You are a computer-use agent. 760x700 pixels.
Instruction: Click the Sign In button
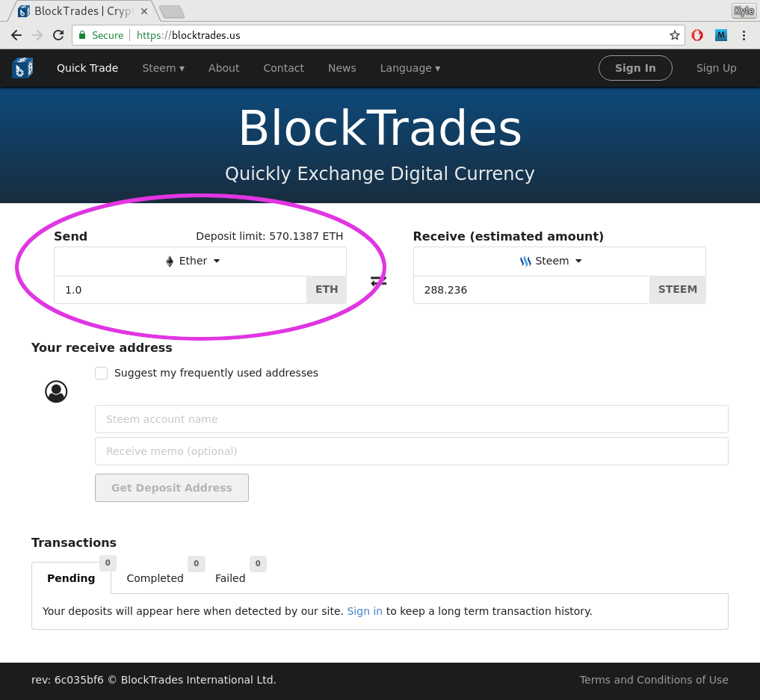point(635,68)
